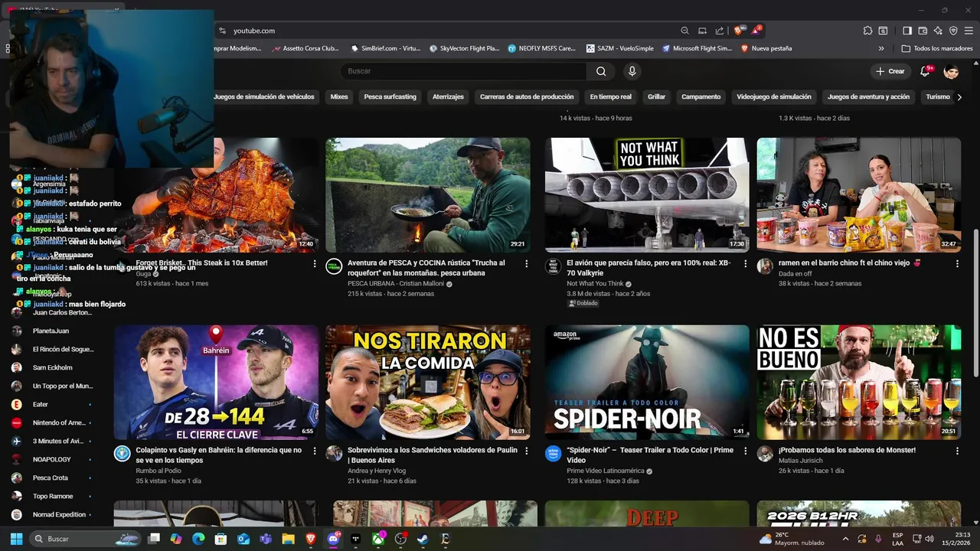Image resolution: width=980 pixels, height=551 pixels.
Task: Expand more bookmarks chevron in bookmarks bar
Action: coord(881,48)
